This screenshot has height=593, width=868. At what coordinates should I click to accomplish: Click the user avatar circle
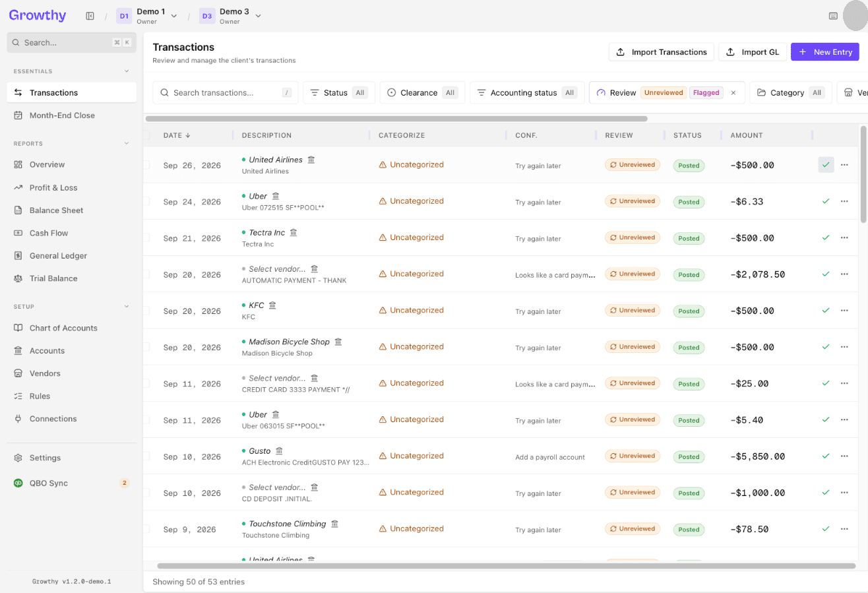(856, 16)
